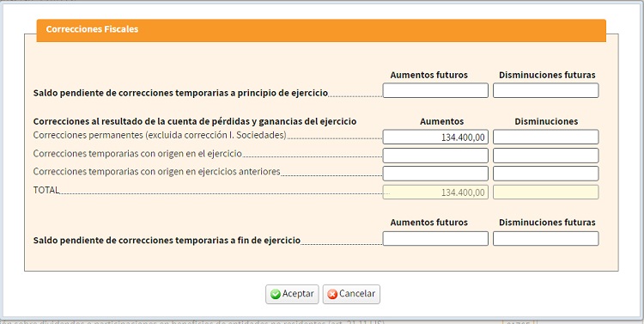The image size is (644, 324).
Task: Click Disminuciones field for temporarias origen en el ejercicio
Action: (x=546, y=156)
